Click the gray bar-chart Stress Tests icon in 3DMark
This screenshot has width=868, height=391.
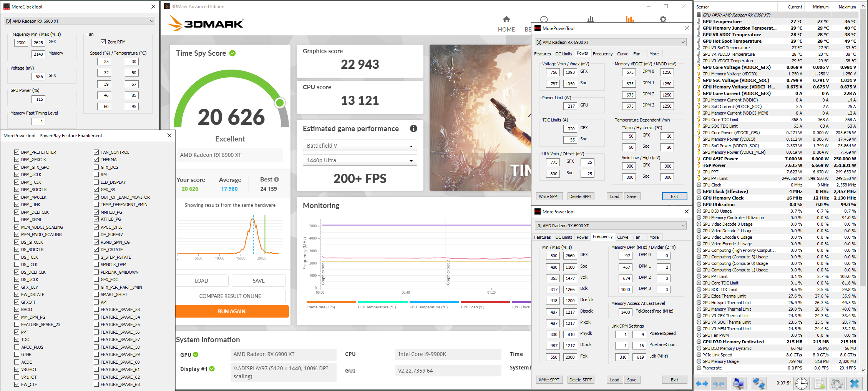coord(591,19)
